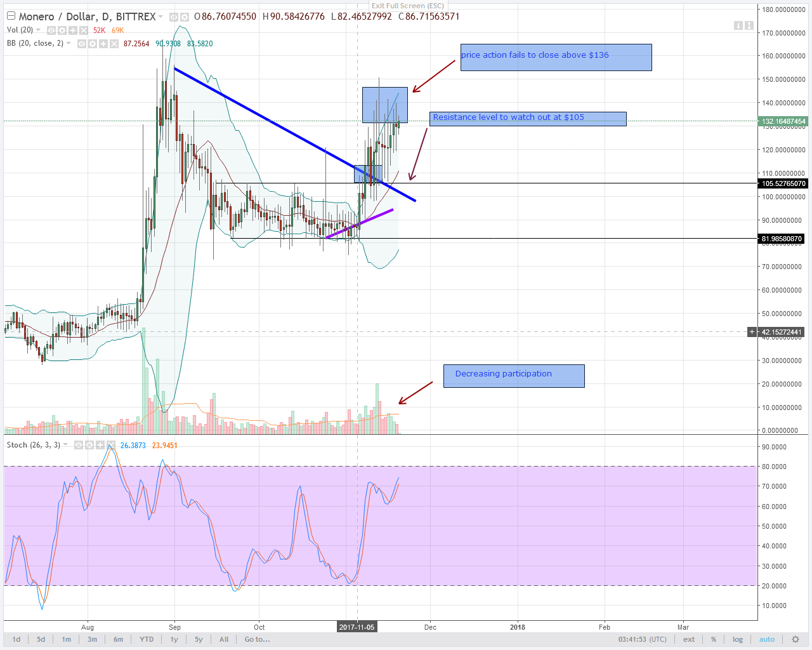812x650 pixels.
Task: Toggle ext extended hours mode
Action: 689,639
